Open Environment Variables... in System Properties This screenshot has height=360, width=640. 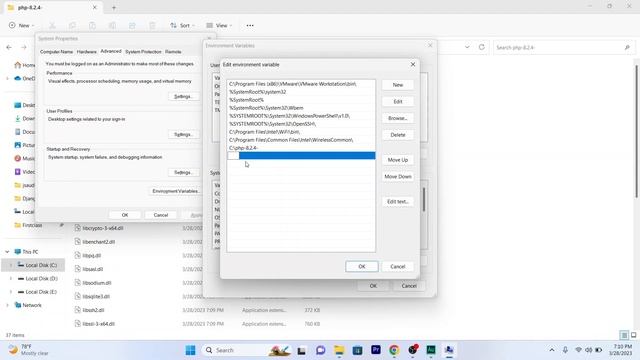pyautogui.click(x=176, y=191)
